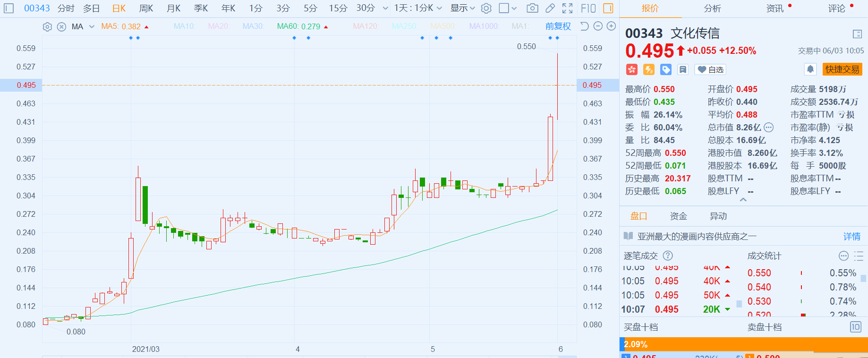868x358 pixels.
Task: Switch to the 资金 capital tab
Action: (x=679, y=216)
